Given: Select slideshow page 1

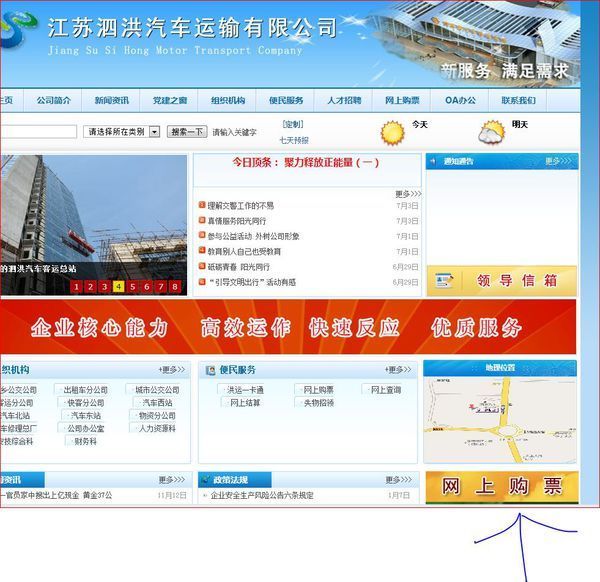Looking at the screenshot, I should pos(76,287).
